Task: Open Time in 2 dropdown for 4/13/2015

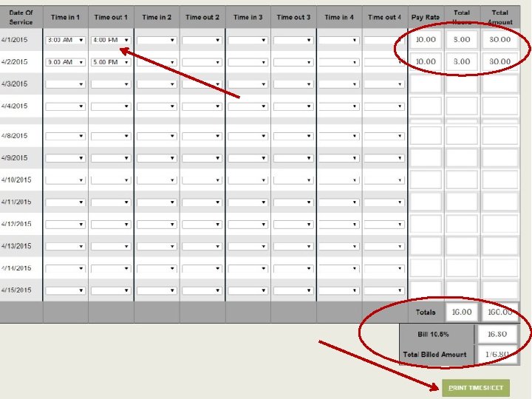Action: pyautogui.click(x=157, y=246)
